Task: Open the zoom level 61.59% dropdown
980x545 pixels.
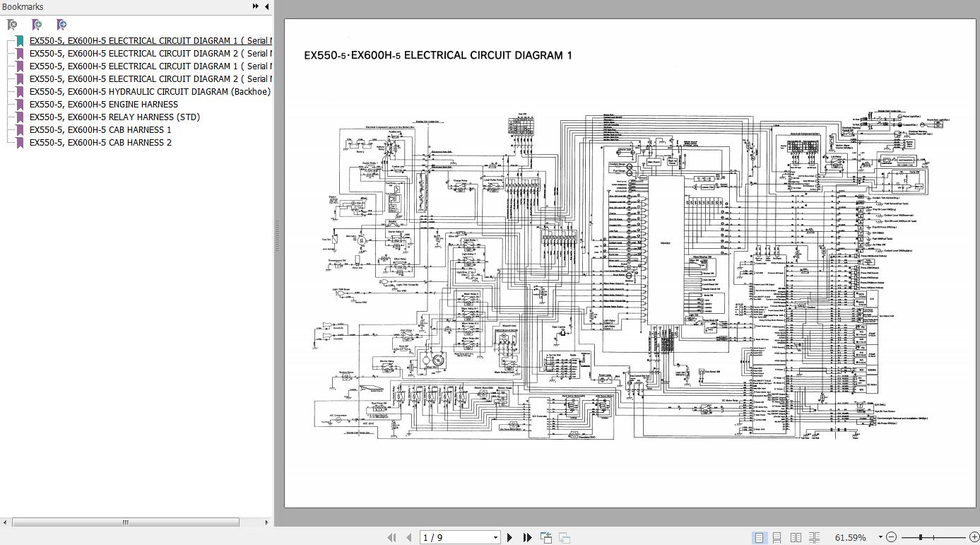Action: pyautogui.click(x=880, y=538)
